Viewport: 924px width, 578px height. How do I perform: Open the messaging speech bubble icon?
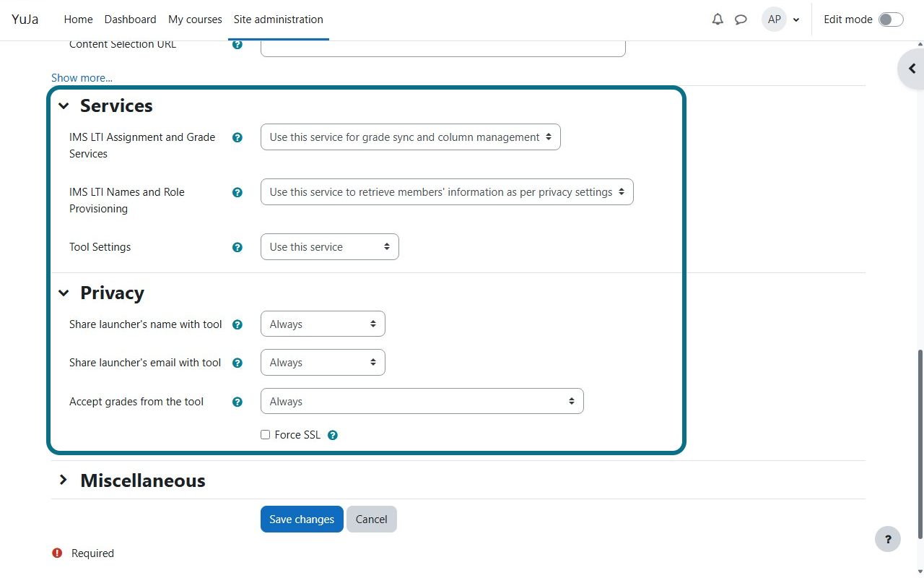[x=741, y=20]
